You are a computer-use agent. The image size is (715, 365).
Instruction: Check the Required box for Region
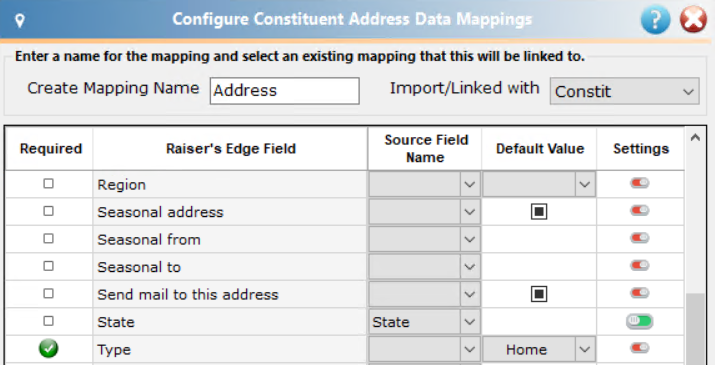48,183
